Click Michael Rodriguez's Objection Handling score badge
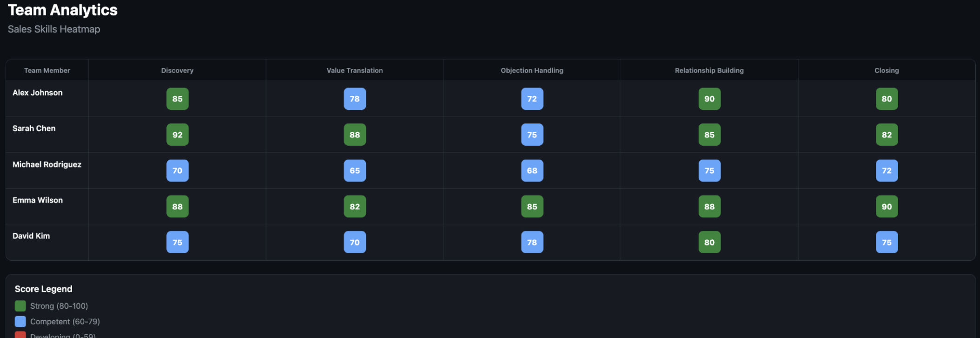980x338 pixels. pos(532,170)
